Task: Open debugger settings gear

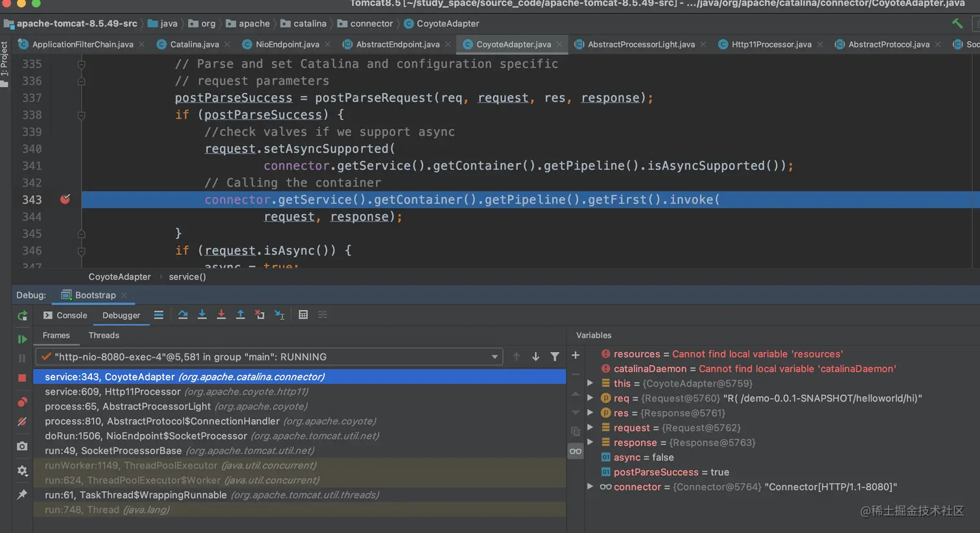Action: (22, 471)
